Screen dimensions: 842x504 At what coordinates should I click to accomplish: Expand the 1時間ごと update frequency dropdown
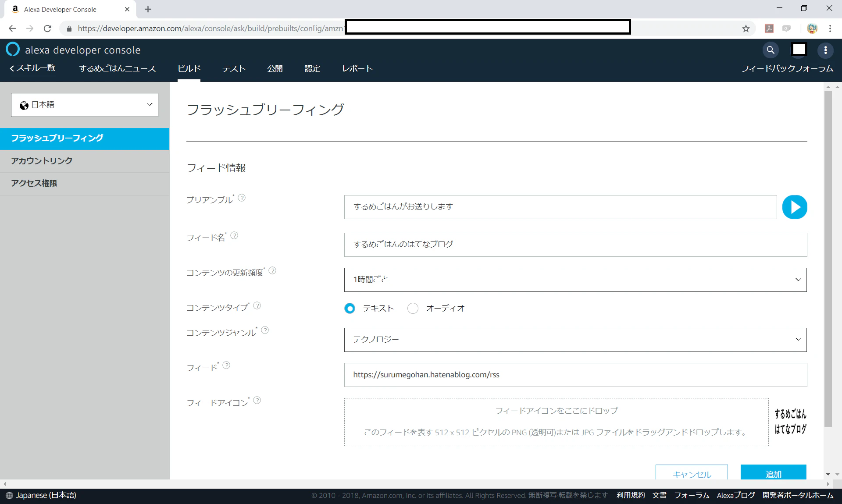coord(575,280)
